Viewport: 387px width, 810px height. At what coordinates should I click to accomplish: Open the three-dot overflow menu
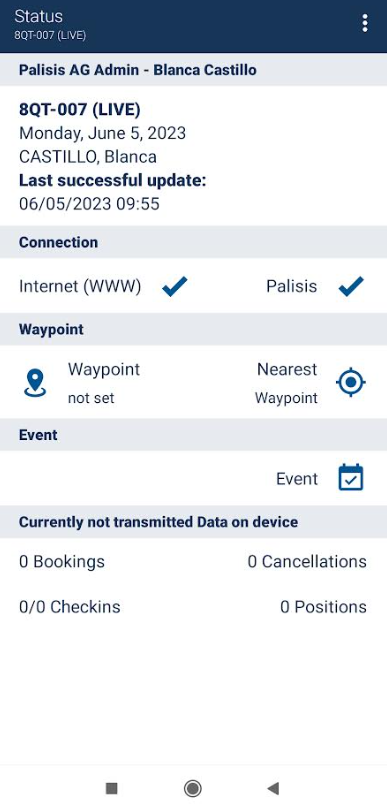(365, 23)
